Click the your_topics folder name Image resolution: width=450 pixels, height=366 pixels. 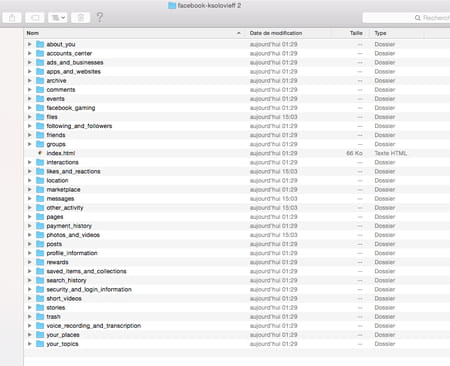pyautogui.click(x=62, y=344)
